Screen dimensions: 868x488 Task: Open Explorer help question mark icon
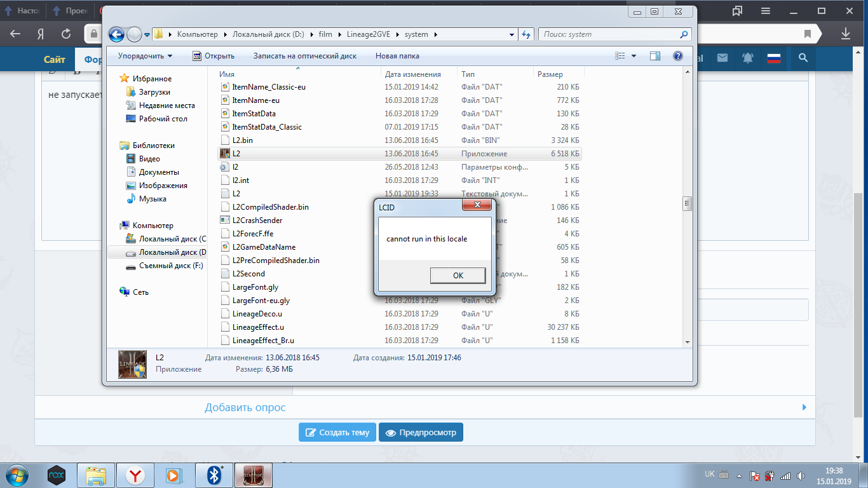[678, 56]
